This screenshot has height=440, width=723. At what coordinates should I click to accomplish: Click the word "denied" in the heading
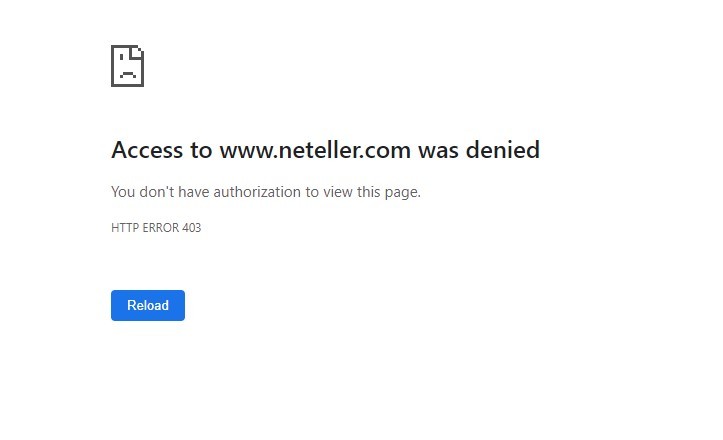[503, 150]
